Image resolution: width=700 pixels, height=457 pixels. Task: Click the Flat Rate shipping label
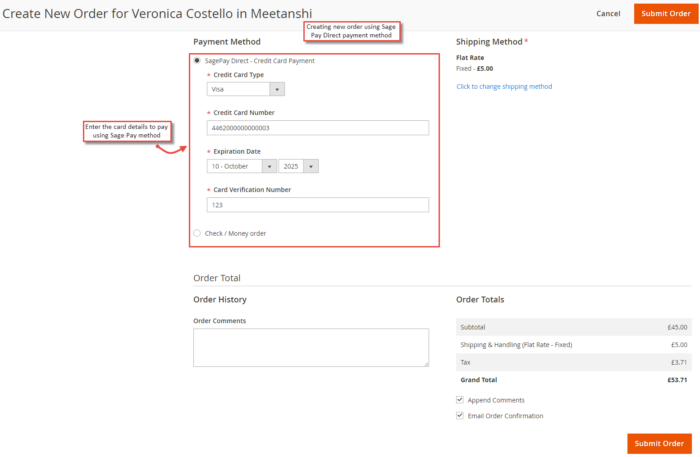(x=470, y=58)
